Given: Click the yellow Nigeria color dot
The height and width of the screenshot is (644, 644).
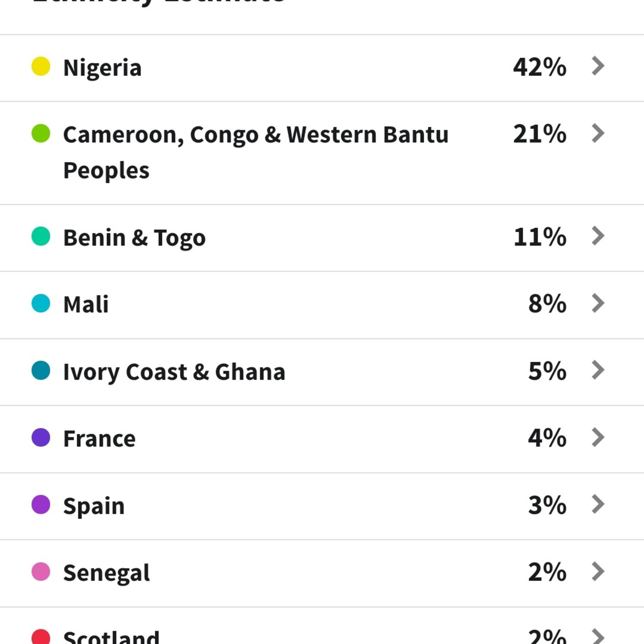Looking at the screenshot, I should coord(41,66).
